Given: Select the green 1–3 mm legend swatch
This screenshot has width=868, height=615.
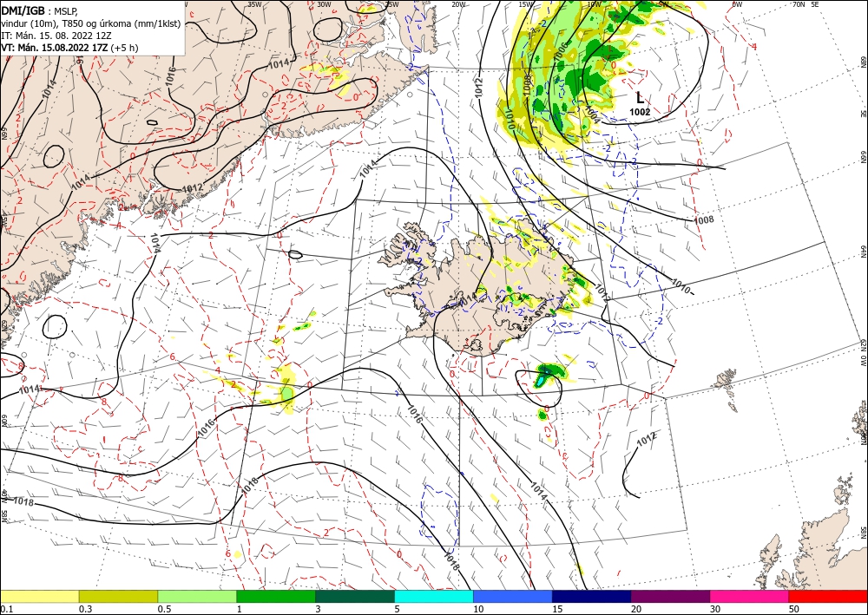Looking at the screenshot, I should 276,596.
